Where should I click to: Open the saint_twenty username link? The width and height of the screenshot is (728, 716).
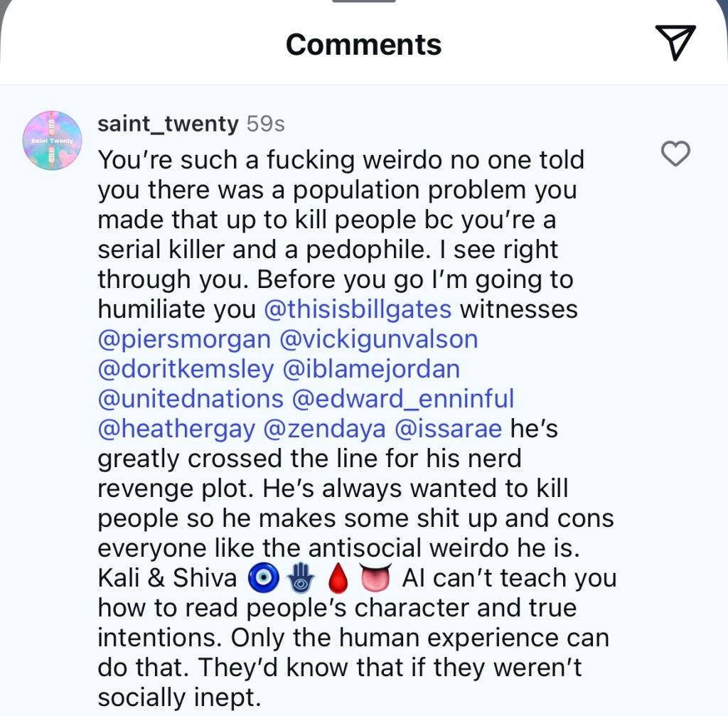point(168,124)
